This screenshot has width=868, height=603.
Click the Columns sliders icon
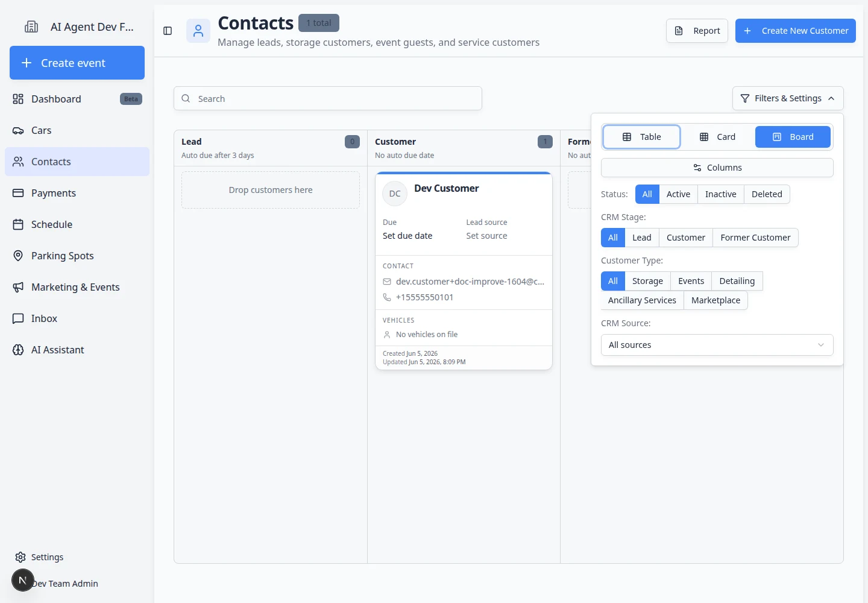(697, 168)
